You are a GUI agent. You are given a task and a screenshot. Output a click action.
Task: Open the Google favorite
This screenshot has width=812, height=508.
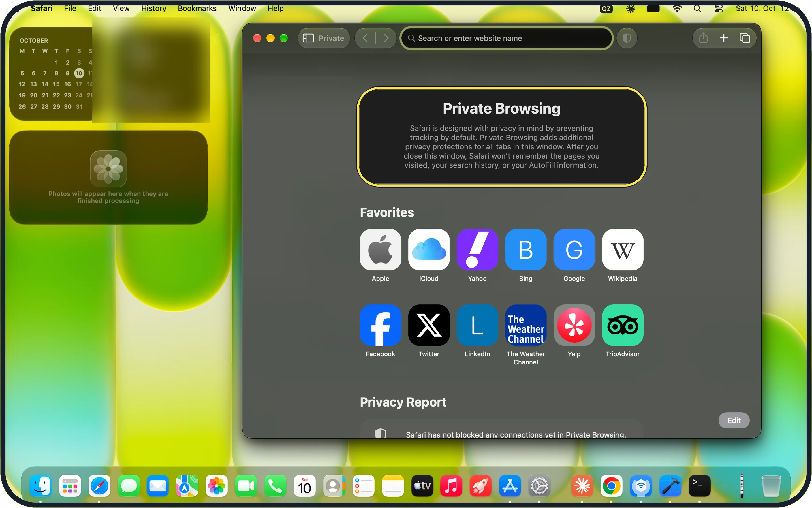tap(574, 250)
